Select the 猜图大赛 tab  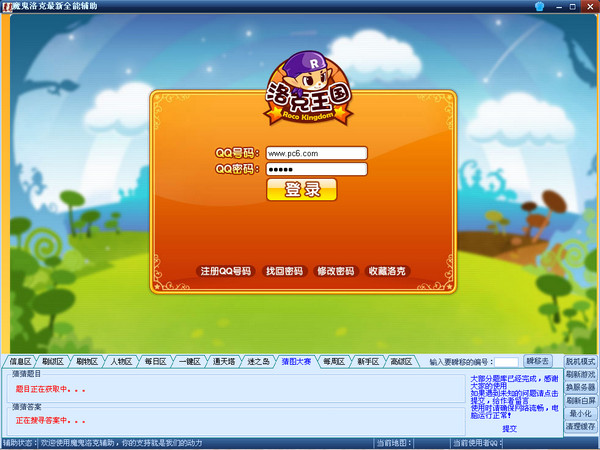(x=296, y=362)
